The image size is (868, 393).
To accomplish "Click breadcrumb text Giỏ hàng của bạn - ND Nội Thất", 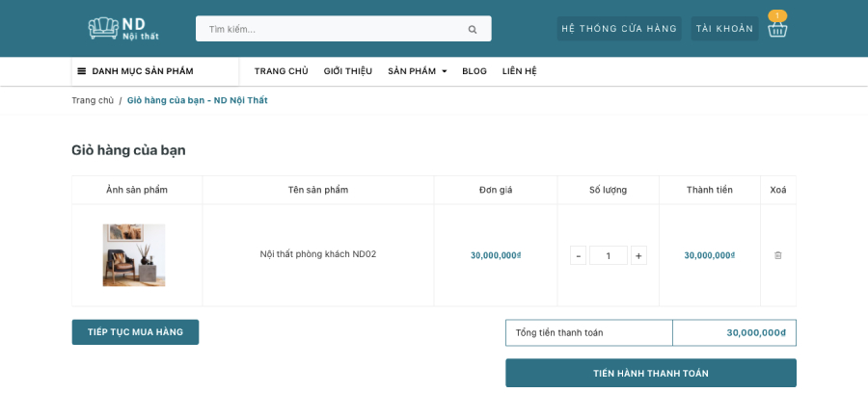I will [x=198, y=100].
